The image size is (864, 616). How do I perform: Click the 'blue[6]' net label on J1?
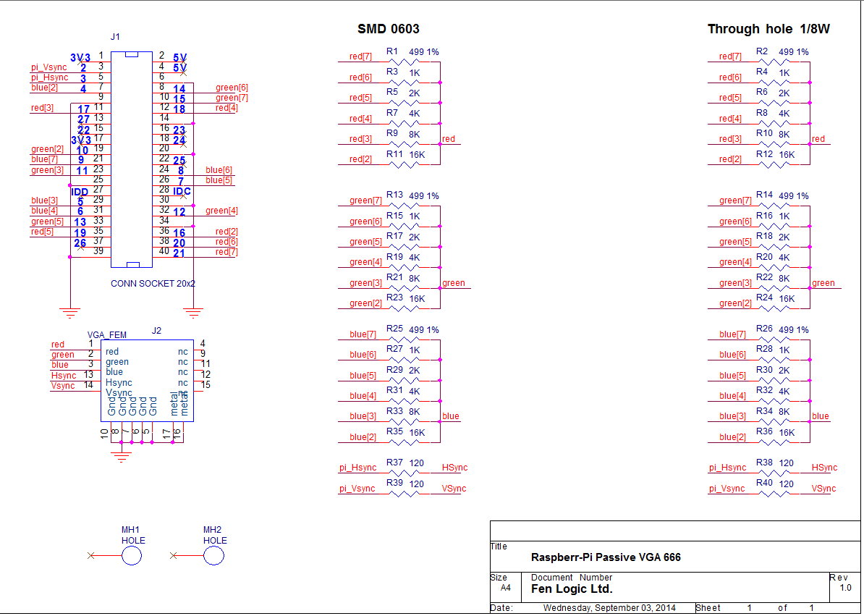tap(219, 170)
